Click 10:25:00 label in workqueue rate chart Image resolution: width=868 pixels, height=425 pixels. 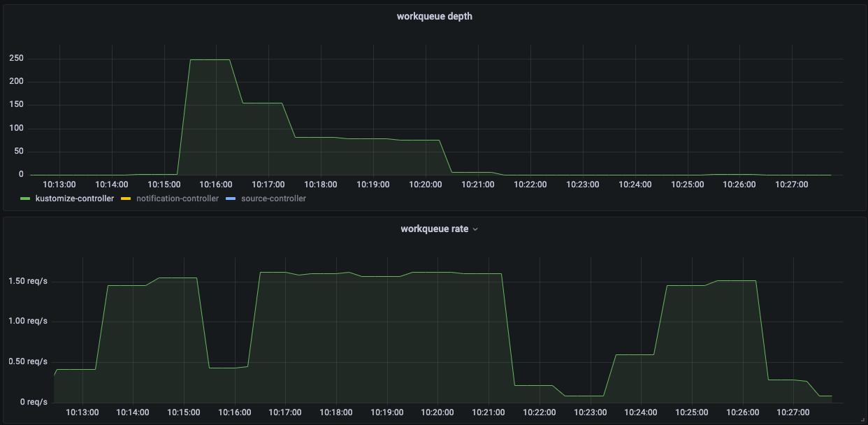[691, 412]
